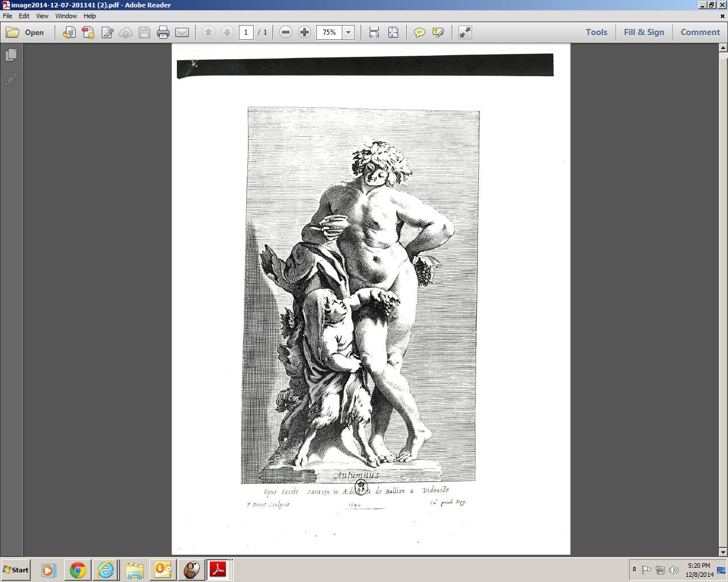Viewport: 728px width, 582px height.
Task: Click the cloud upload icon
Action: coord(126,32)
